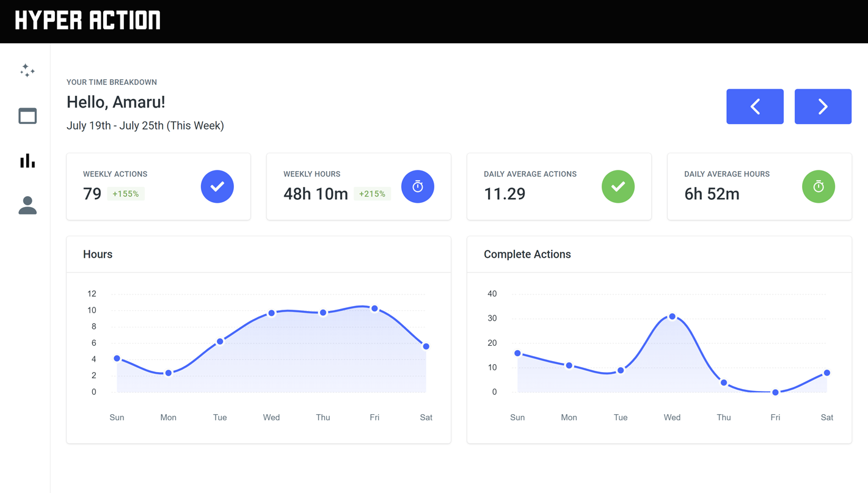Select Tuesday point on Complete Actions chart
The width and height of the screenshot is (868, 493).
pos(621,370)
